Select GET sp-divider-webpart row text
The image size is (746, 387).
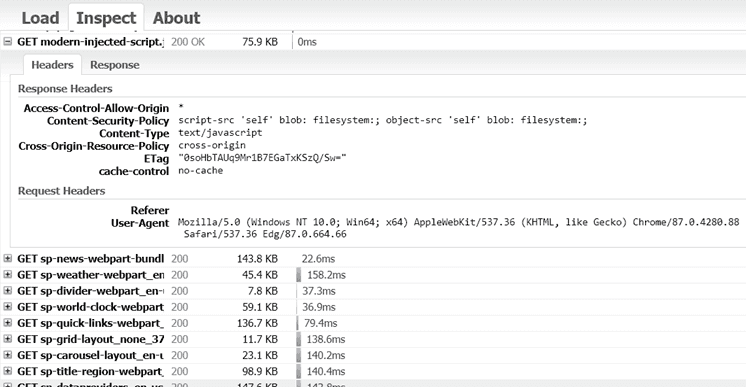pyautogui.click(x=90, y=291)
